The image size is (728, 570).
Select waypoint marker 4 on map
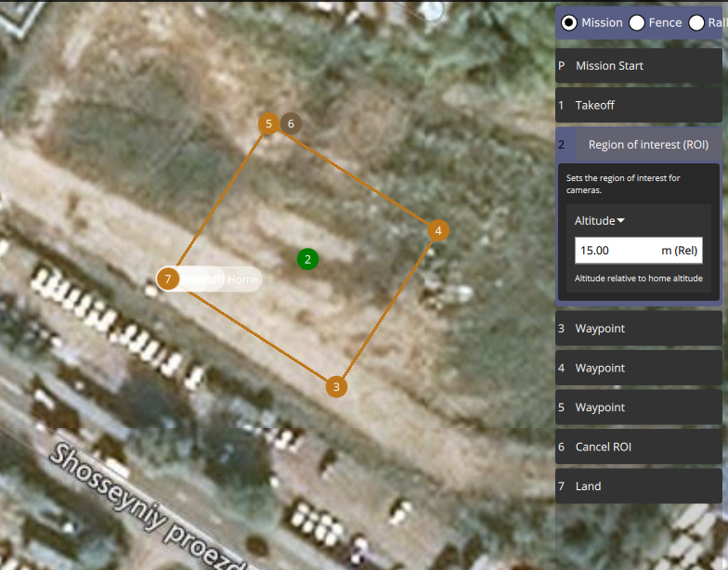(438, 230)
